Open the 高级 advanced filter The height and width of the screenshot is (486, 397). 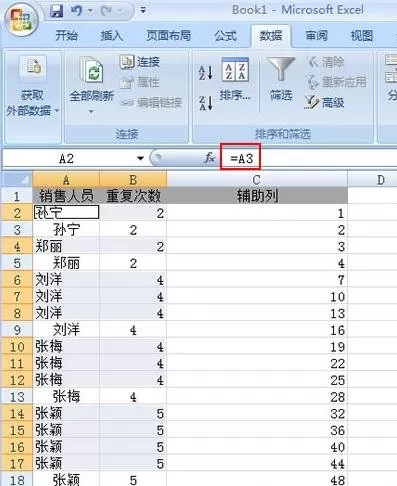click(x=324, y=102)
